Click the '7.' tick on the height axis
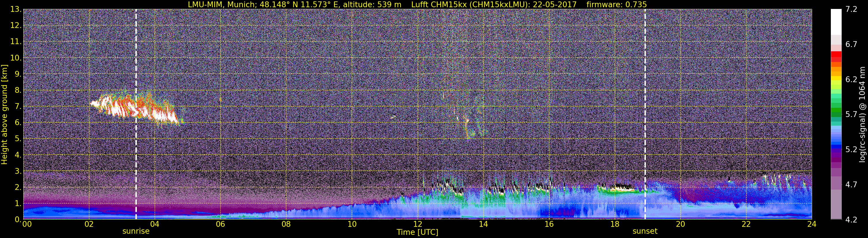The image size is (868, 238). pos(18,106)
